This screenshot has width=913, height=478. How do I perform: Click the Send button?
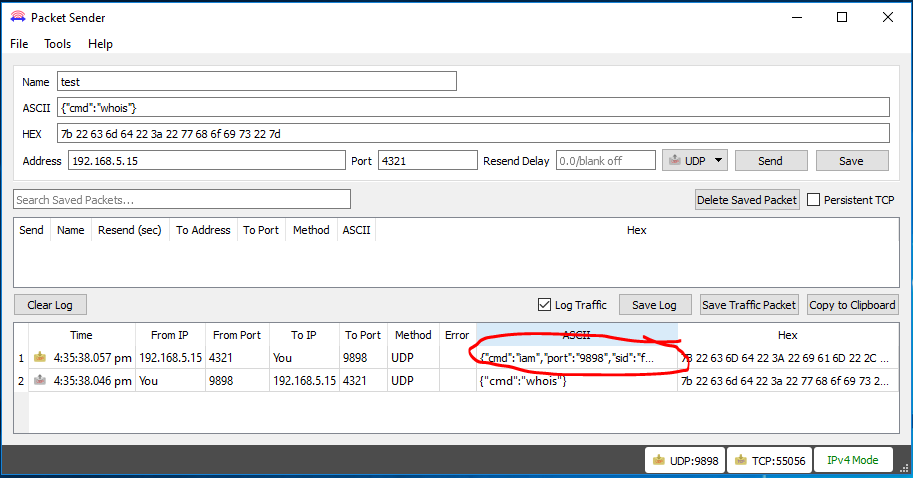(x=770, y=161)
